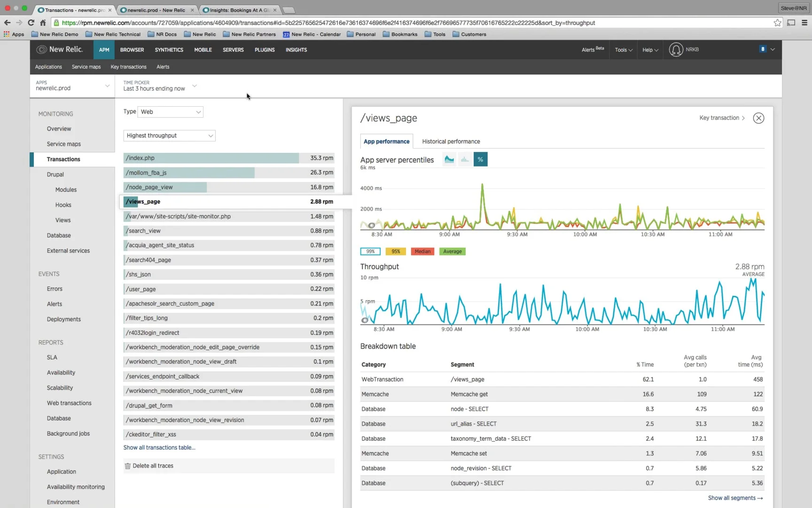Open Background jobs report in sidebar
Screen dimensions: 812x508
coord(68,434)
